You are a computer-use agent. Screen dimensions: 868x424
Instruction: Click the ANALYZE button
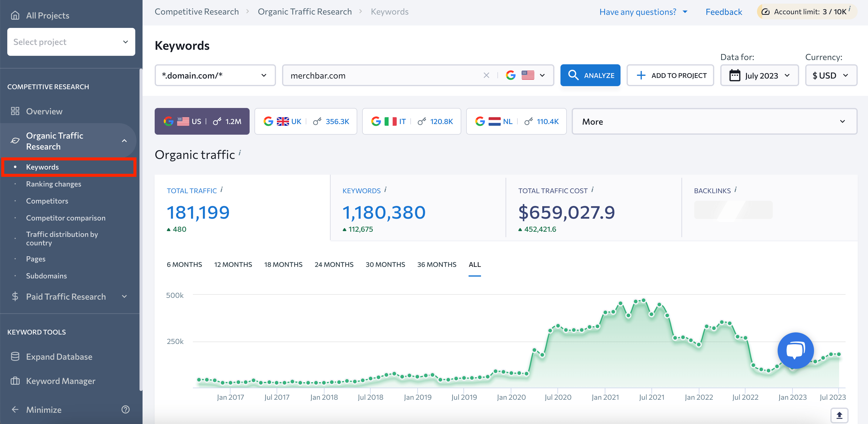click(x=591, y=75)
